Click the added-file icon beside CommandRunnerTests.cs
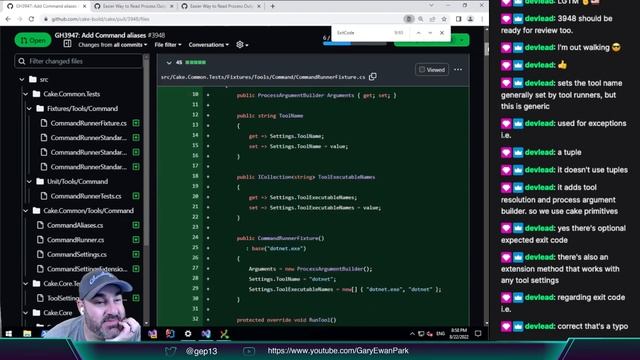The width and height of the screenshot is (640, 360). [x=136, y=196]
